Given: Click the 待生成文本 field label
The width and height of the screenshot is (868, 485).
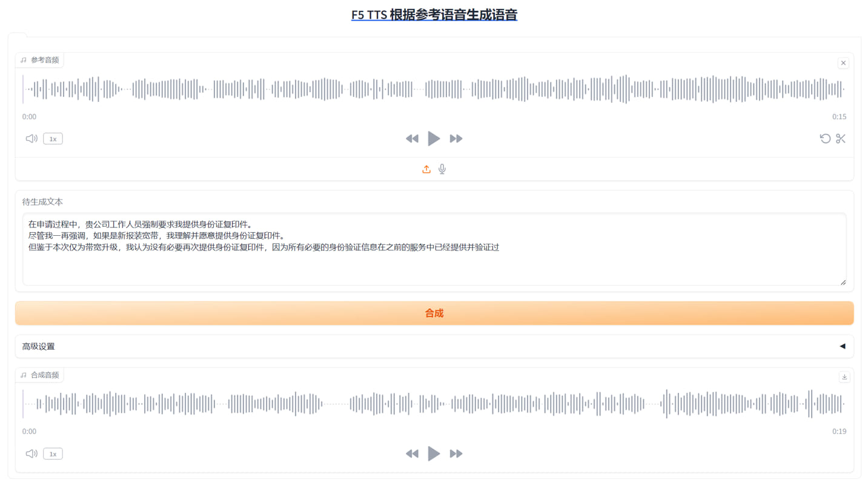Looking at the screenshot, I should [x=42, y=202].
